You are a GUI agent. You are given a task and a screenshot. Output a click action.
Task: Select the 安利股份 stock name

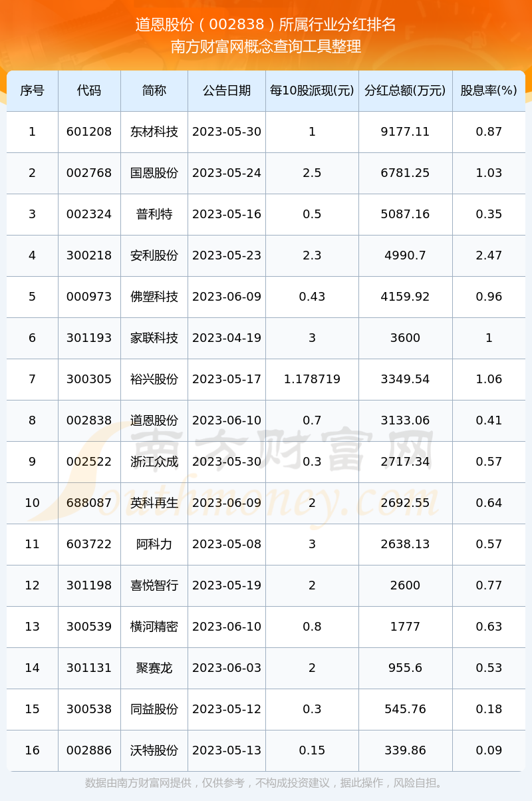(154, 255)
